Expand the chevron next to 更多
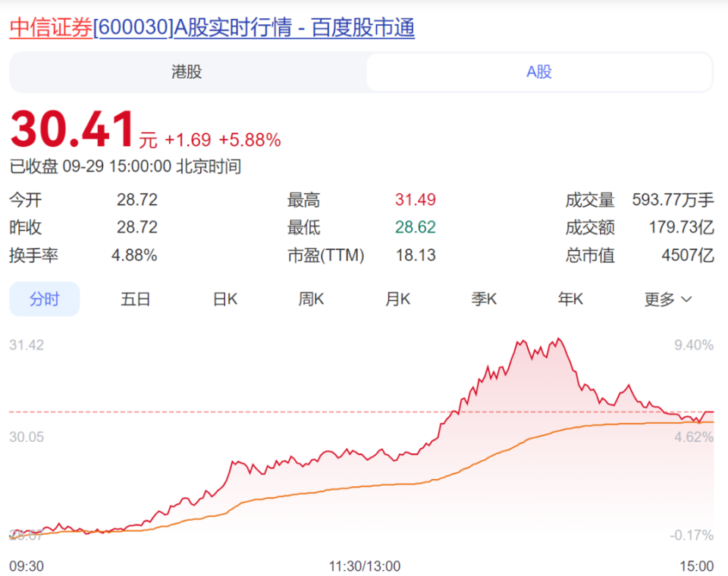Viewport: 728px width, 576px height. [684, 299]
